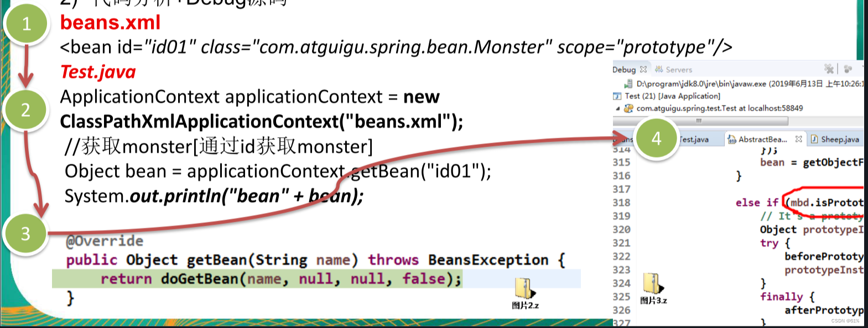Click line number 324 in the editor gutter
Screen dimensions: 868x328
[621, 283]
